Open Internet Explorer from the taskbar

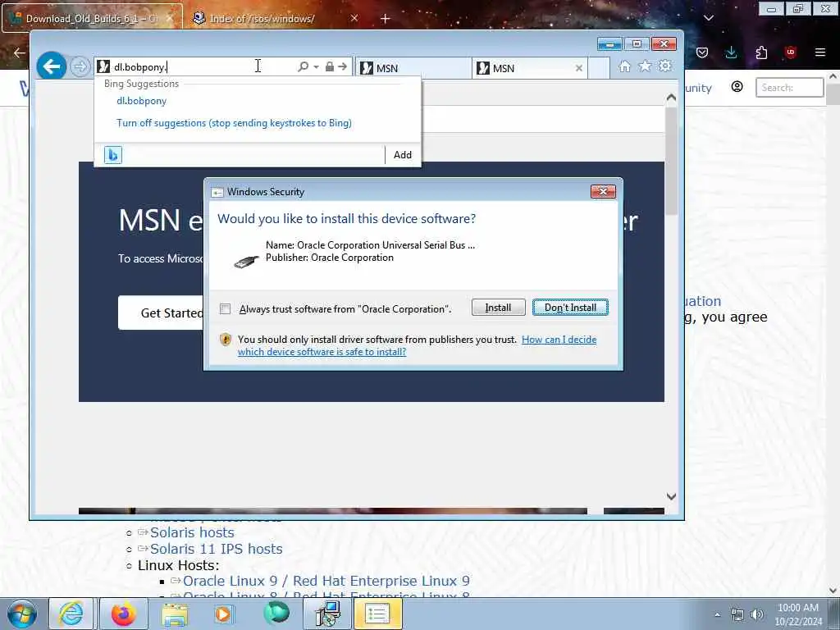(71, 614)
